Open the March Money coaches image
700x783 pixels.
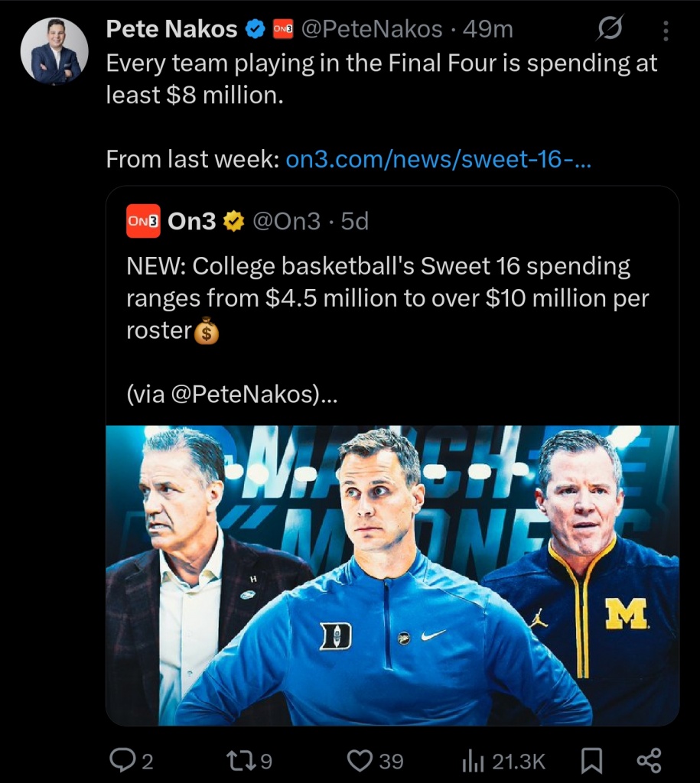click(392, 575)
